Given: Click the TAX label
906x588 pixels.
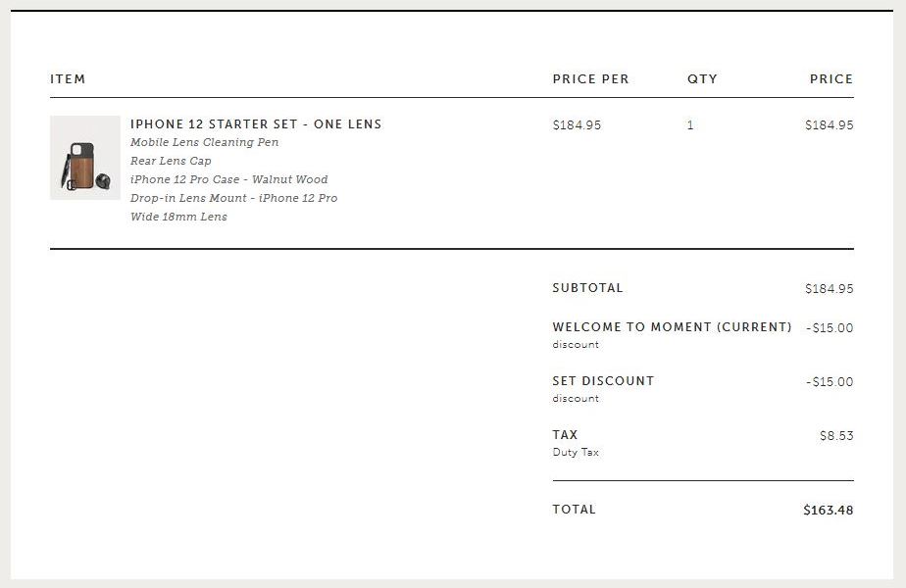Looking at the screenshot, I should pyautogui.click(x=565, y=434).
